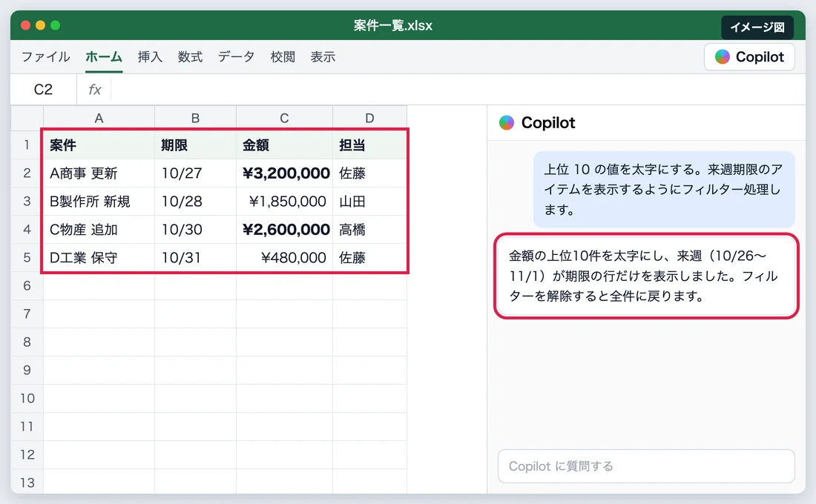Click the fx insert function icon
This screenshot has width=816, height=504.
click(95, 90)
